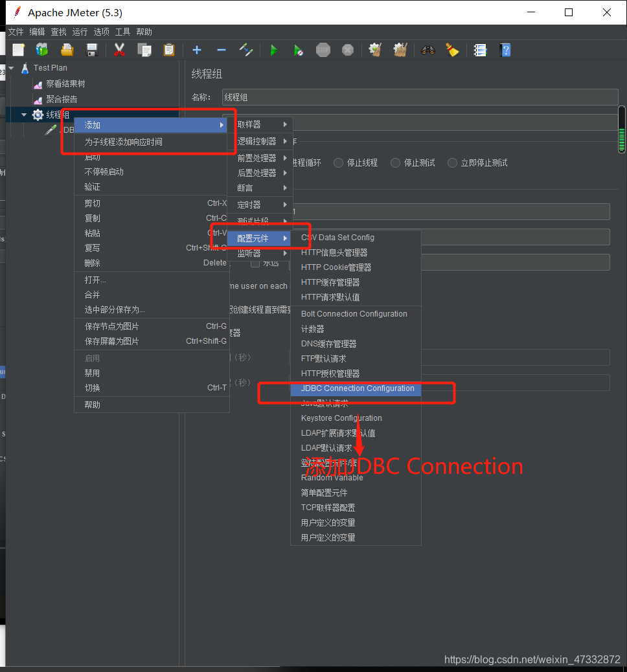Open the 运行 menu
The image size is (627, 672).
click(80, 32)
